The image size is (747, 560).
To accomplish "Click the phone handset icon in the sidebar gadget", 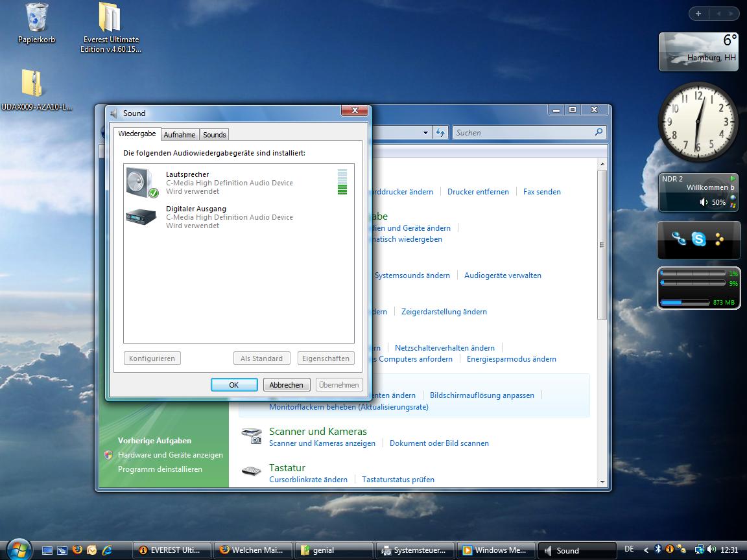I will pos(678,238).
